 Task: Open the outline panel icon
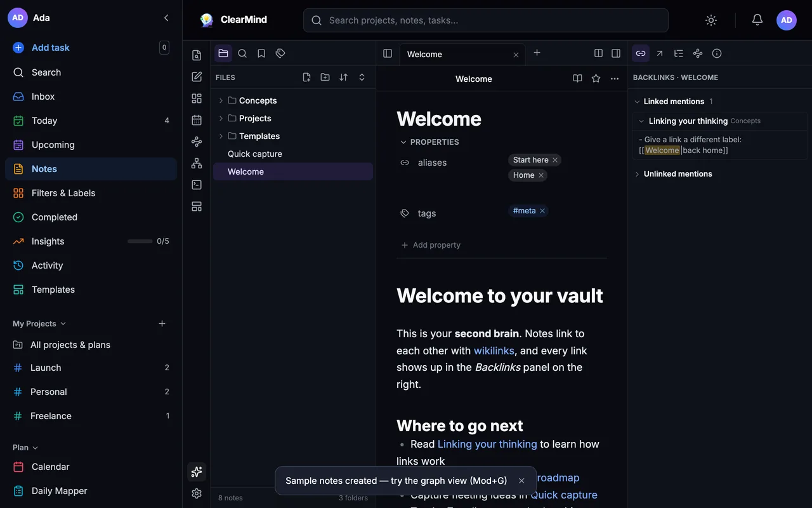coord(679,53)
